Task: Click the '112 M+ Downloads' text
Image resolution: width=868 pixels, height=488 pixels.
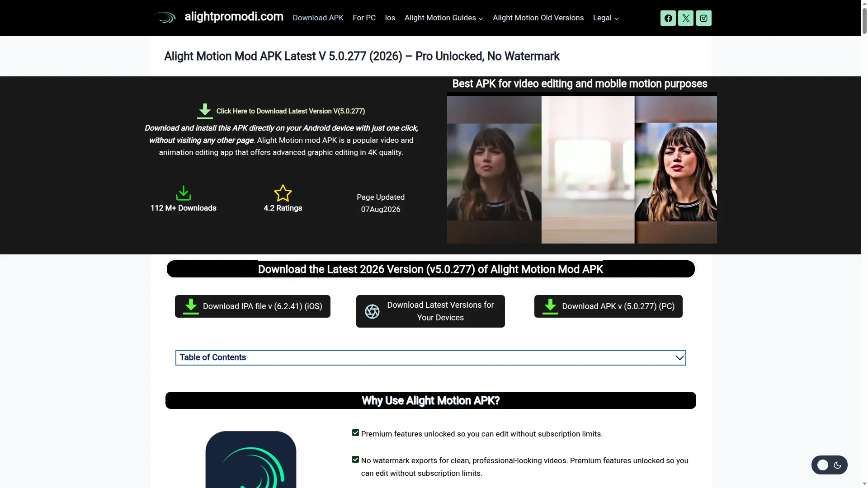Action: click(183, 208)
